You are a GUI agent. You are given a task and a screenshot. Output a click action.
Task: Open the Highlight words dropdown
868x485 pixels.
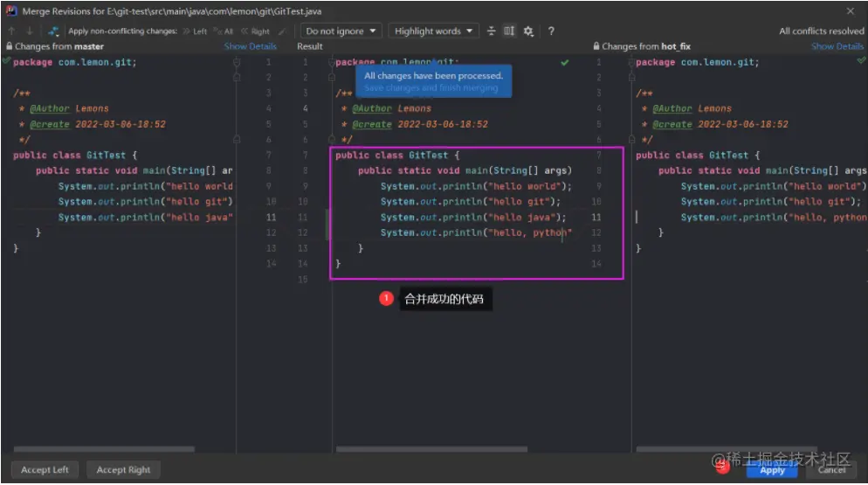pyautogui.click(x=432, y=31)
